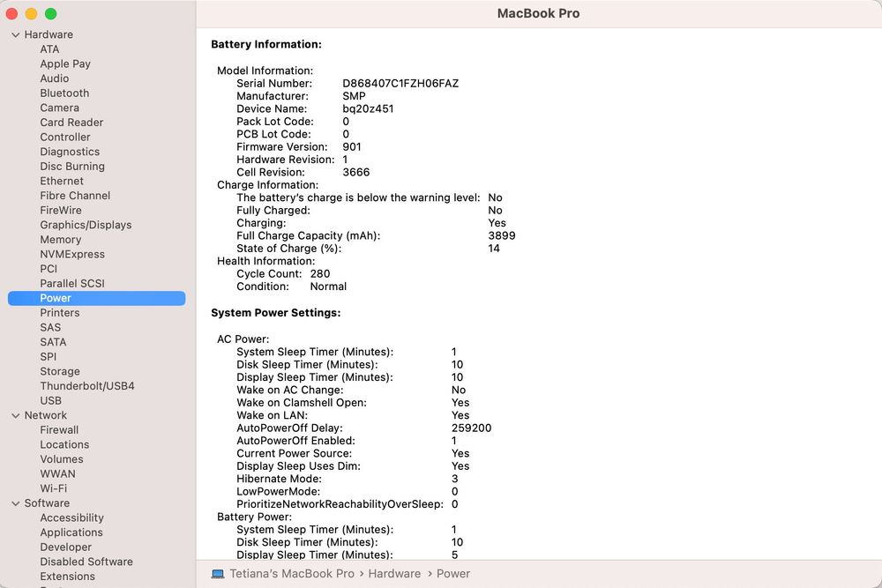This screenshot has height=588, width=882.
Task: Select SATA in the sidebar
Action: [53, 342]
